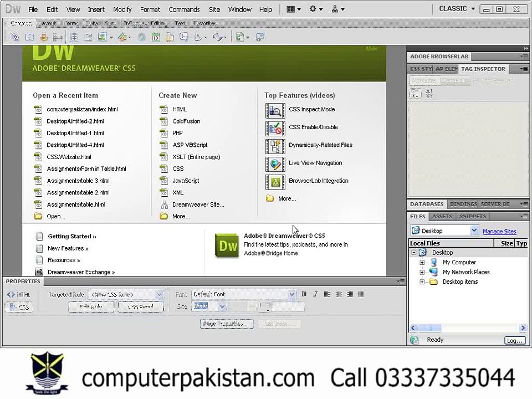The width and height of the screenshot is (532, 399).
Task: Expand the Desktop items tree node
Action: pos(422,282)
